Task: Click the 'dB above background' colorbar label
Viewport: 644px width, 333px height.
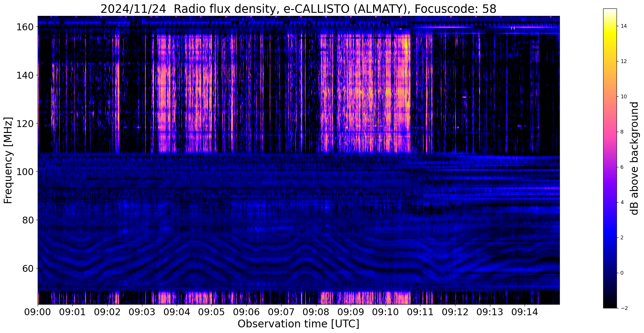Action: coord(634,158)
